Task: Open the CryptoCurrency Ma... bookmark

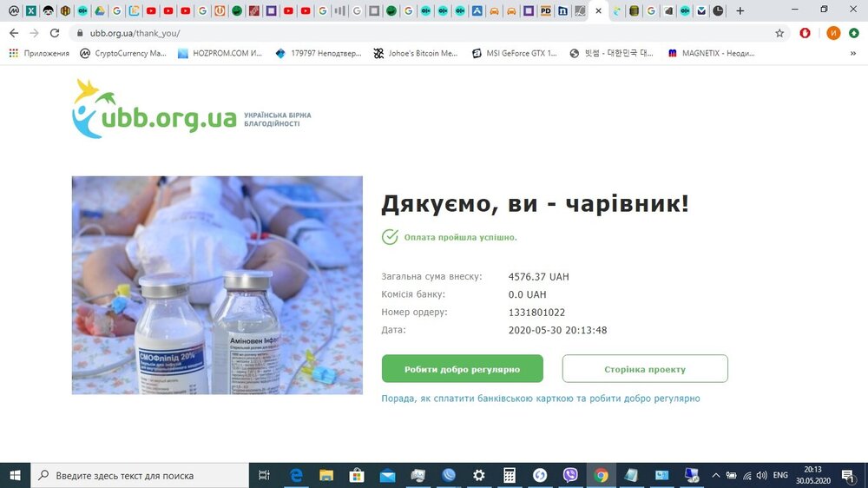Action: pos(123,53)
